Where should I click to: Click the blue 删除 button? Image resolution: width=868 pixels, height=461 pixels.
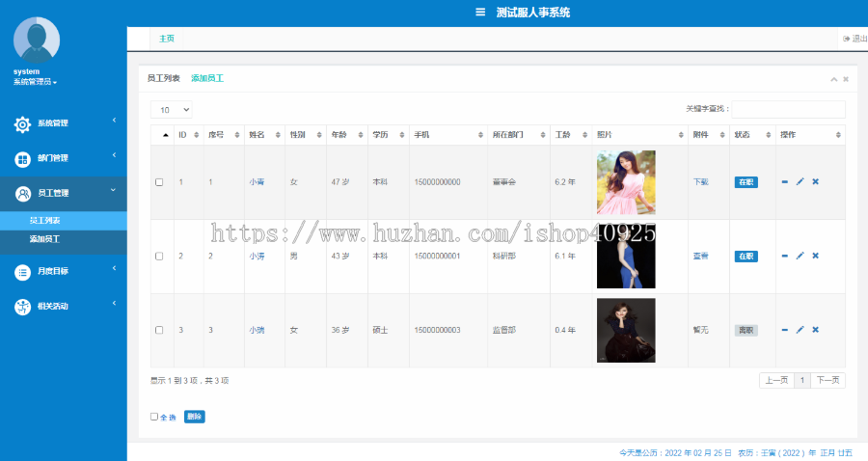[194, 417]
